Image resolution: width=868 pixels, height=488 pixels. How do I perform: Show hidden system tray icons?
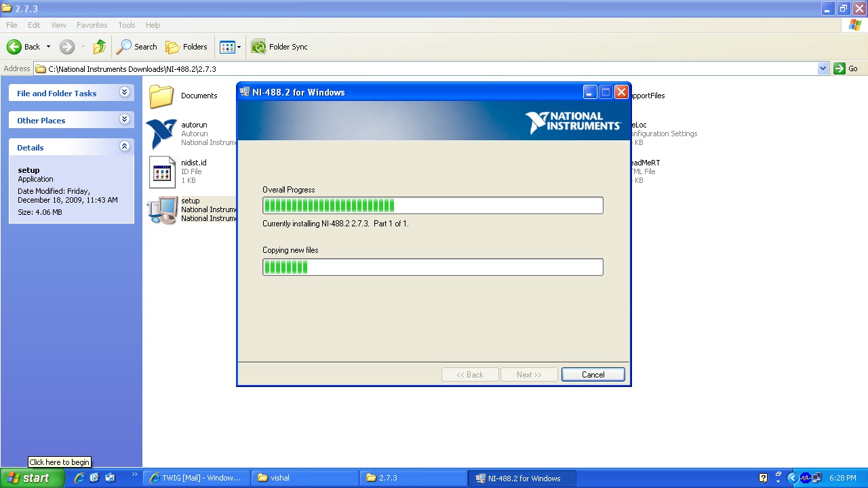point(791,479)
